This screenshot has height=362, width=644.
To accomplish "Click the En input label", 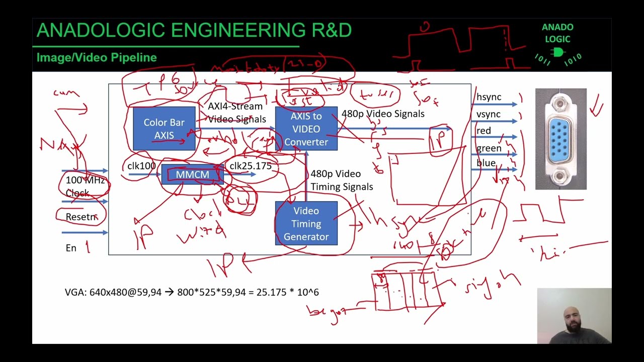I will pos(71,248).
